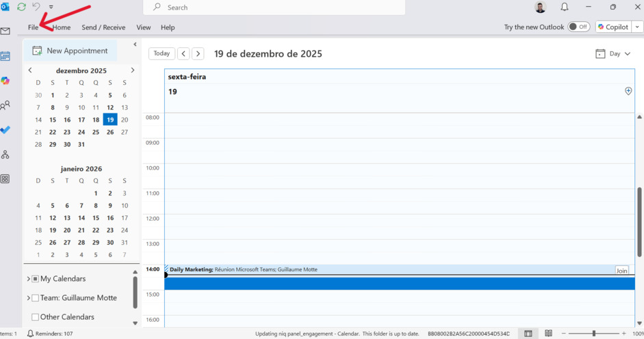644x339 pixels.
Task: Open the Copilot dropdown arrow
Action: click(637, 27)
